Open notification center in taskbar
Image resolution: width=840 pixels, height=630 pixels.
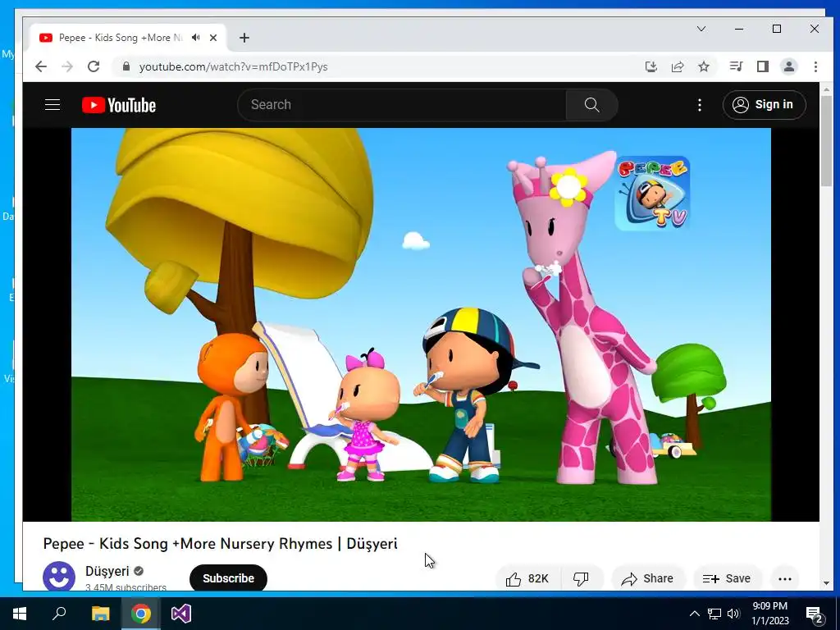(815, 614)
